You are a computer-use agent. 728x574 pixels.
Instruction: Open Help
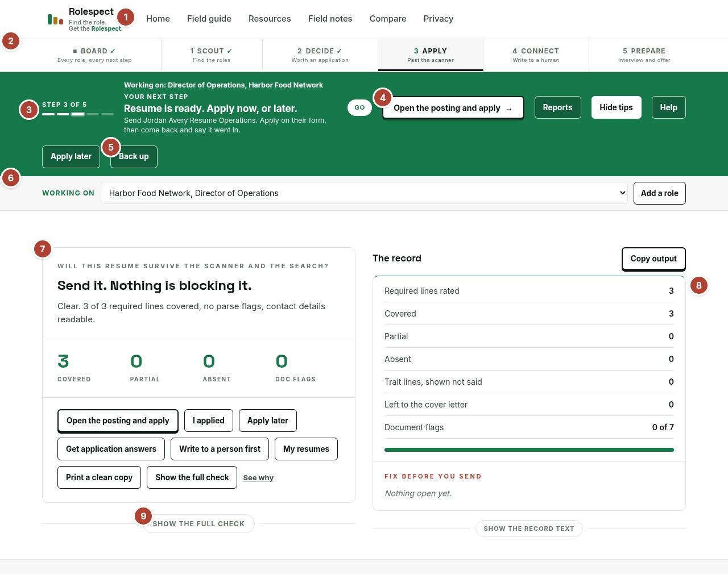pos(668,107)
